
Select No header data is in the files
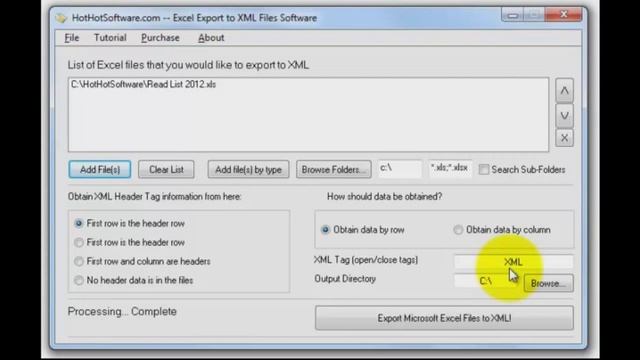[79, 280]
